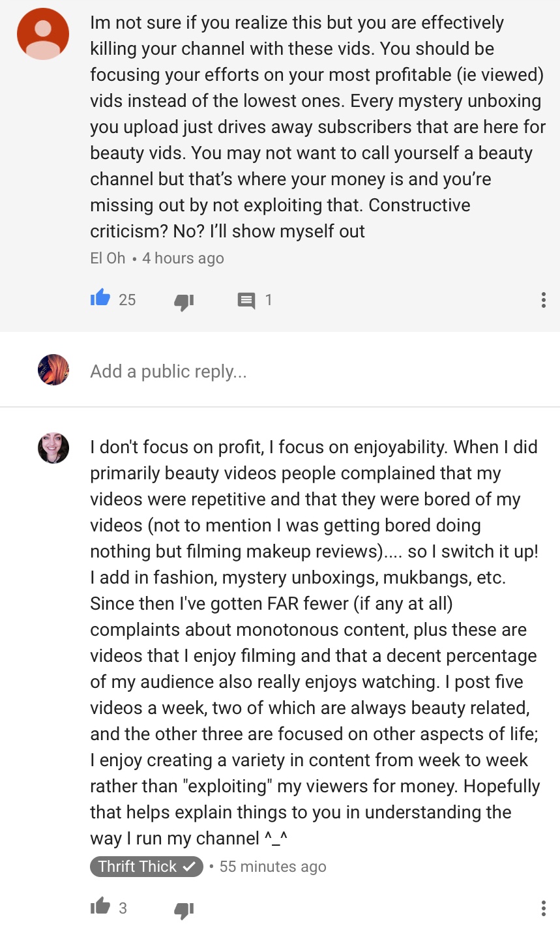
Task: Tap the like count of 3 on the reply
Action: coord(123,908)
